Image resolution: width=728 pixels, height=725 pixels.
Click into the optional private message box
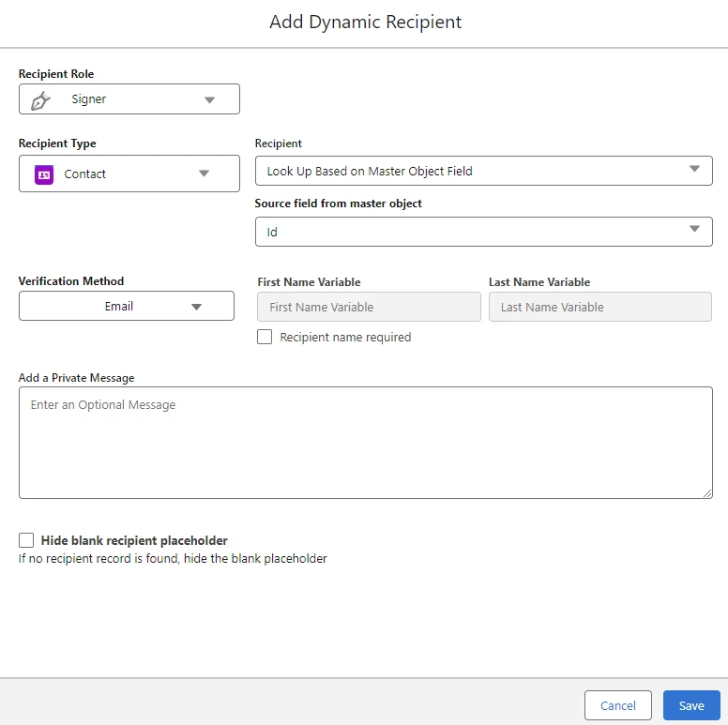click(365, 443)
